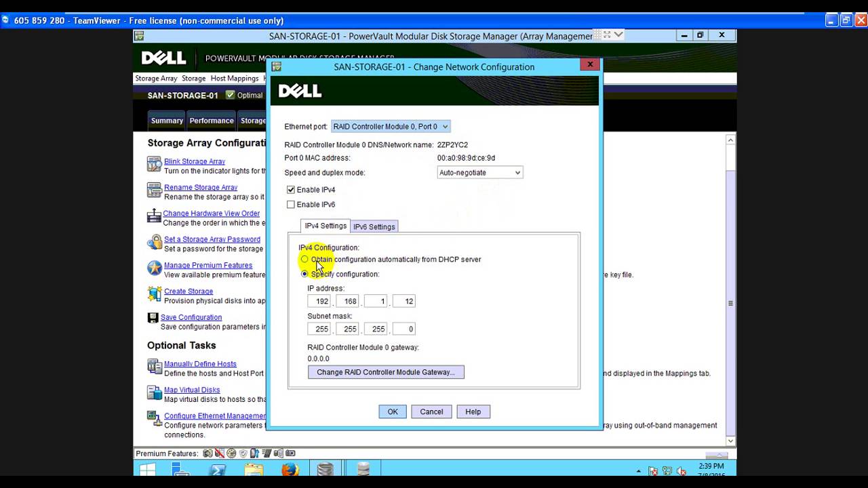Click the Manually Define Hosts icon
868x488 pixels.
click(x=154, y=367)
